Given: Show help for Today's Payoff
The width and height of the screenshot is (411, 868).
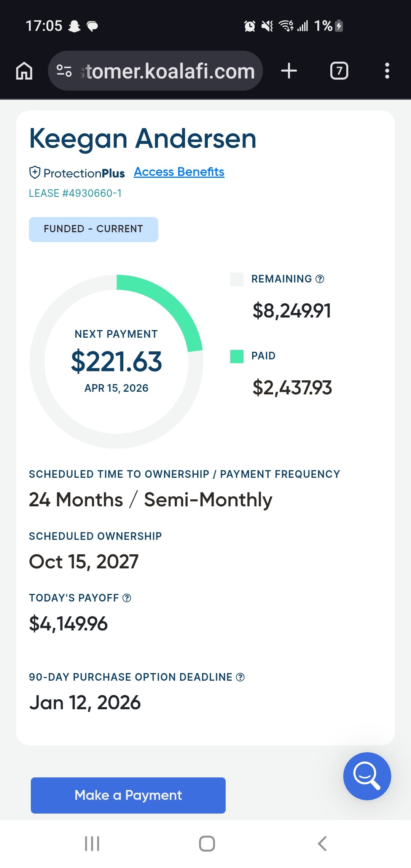Looking at the screenshot, I should 127,598.
